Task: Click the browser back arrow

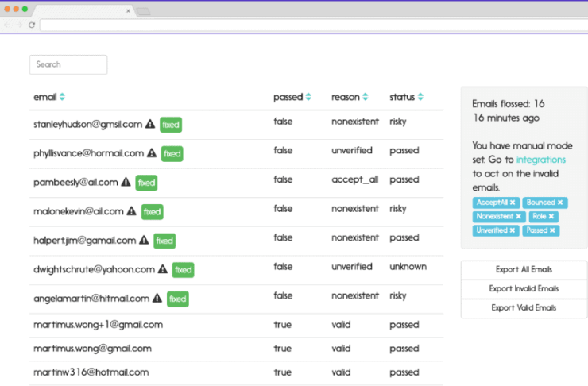Action: 8,25
